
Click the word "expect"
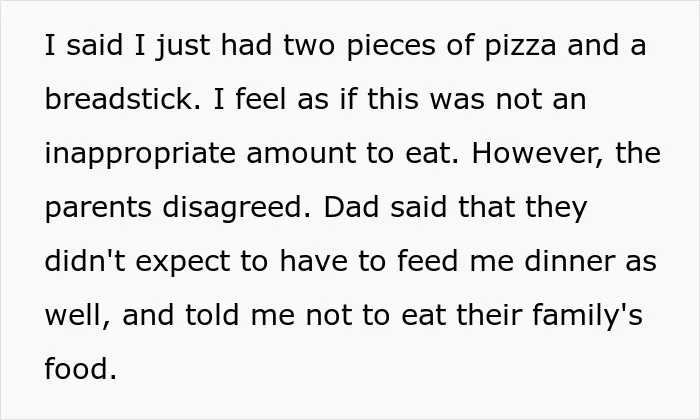[x=183, y=262]
